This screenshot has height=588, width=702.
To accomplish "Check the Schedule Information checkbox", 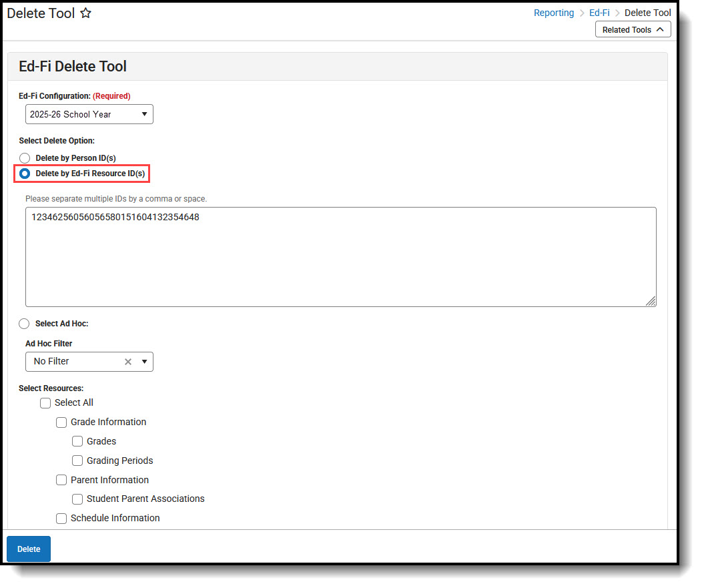I will click(x=61, y=519).
